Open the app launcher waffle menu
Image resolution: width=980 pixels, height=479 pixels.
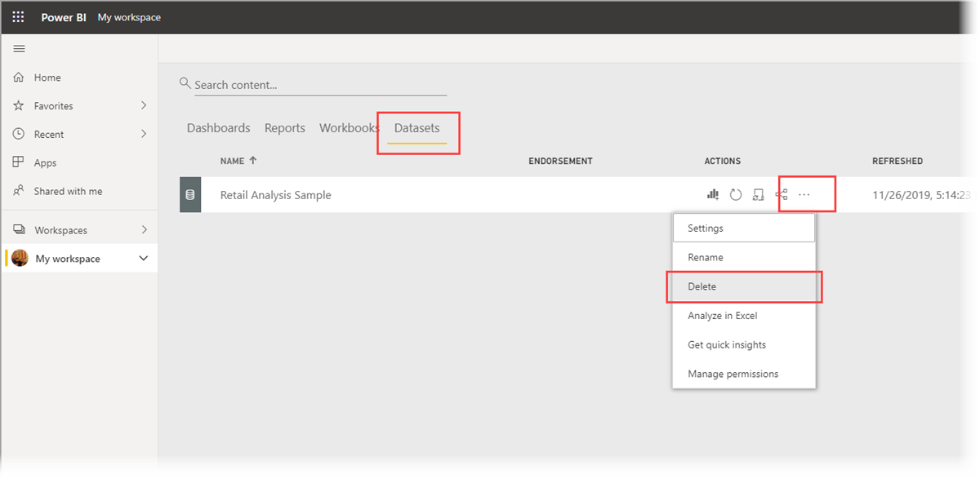pyautogui.click(x=17, y=16)
